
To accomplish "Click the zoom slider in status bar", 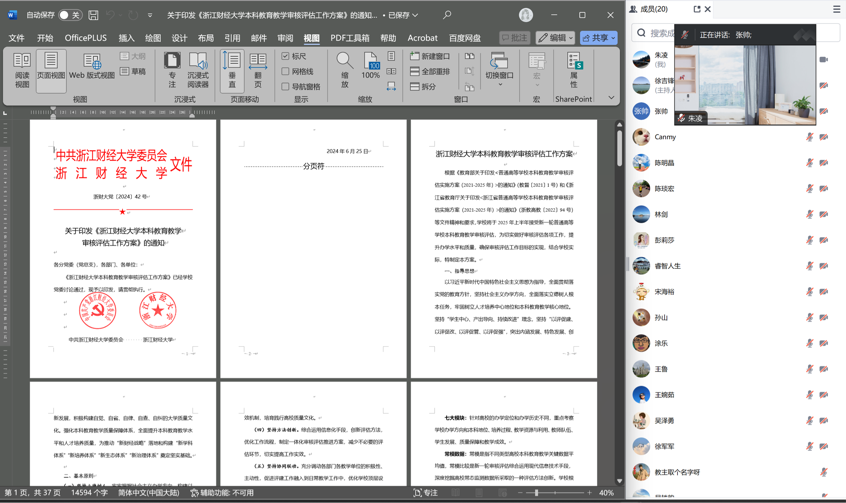I will click(x=537, y=493).
